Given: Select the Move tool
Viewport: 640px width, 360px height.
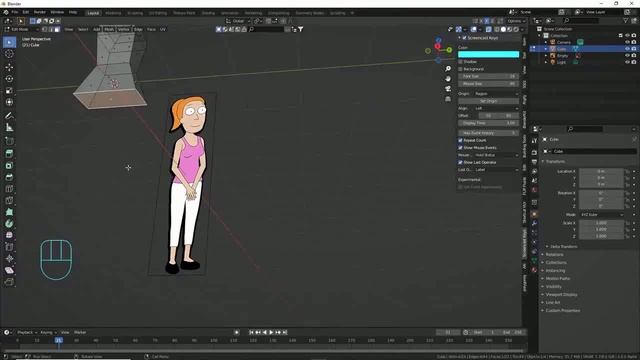Looking at the screenshot, I should click(x=9, y=67).
